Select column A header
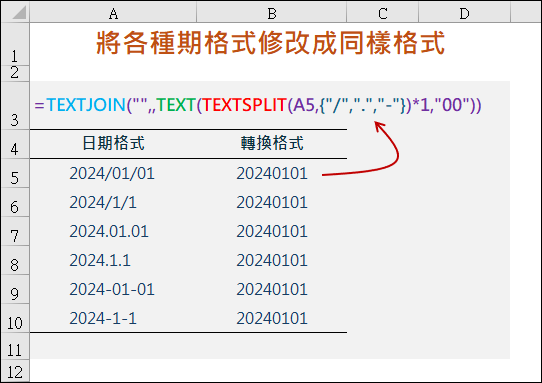 [x=113, y=13]
